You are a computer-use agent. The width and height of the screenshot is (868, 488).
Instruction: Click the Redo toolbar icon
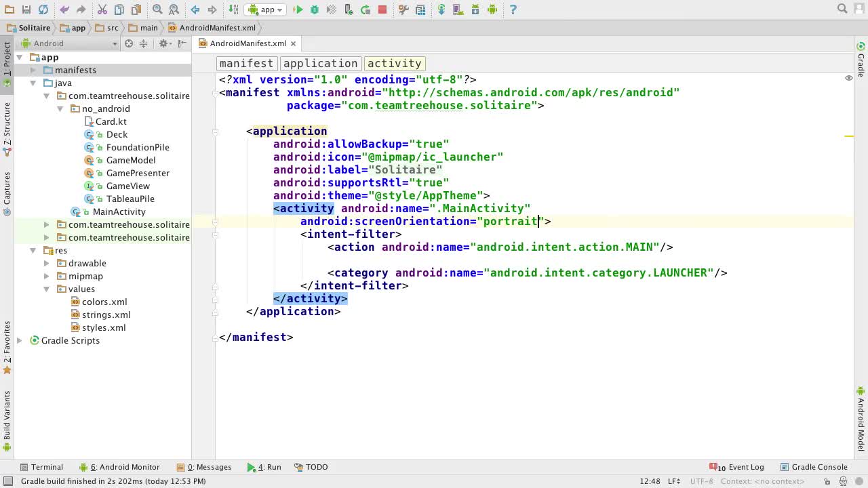coord(81,9)
